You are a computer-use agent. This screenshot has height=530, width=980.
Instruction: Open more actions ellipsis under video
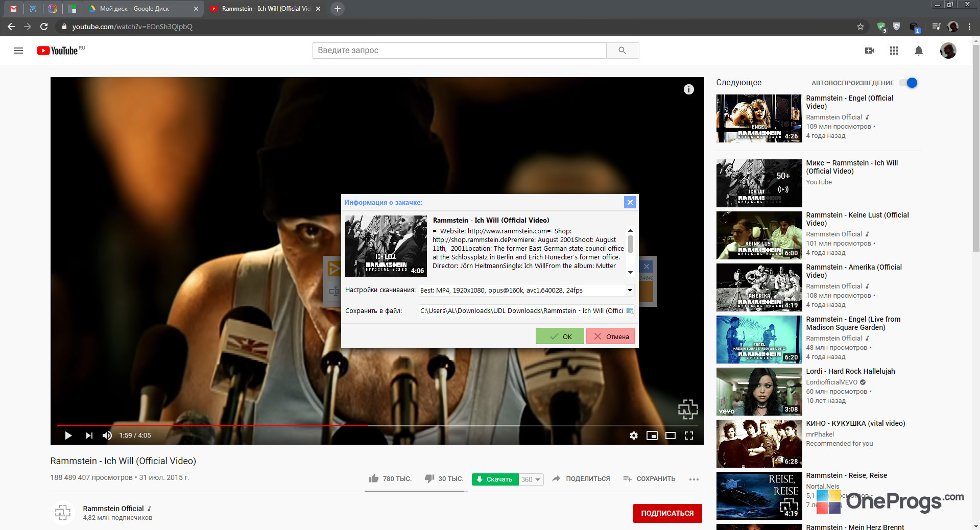tap(694, 479)
